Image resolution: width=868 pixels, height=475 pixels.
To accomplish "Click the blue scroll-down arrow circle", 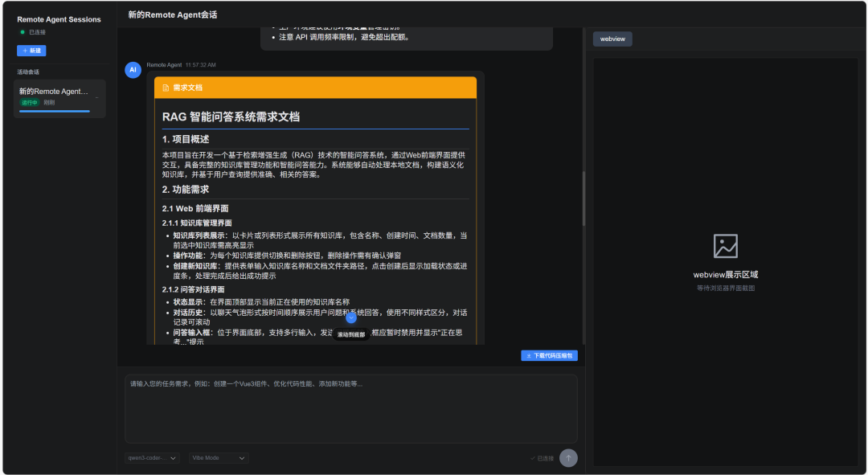I will coord(351,317).
